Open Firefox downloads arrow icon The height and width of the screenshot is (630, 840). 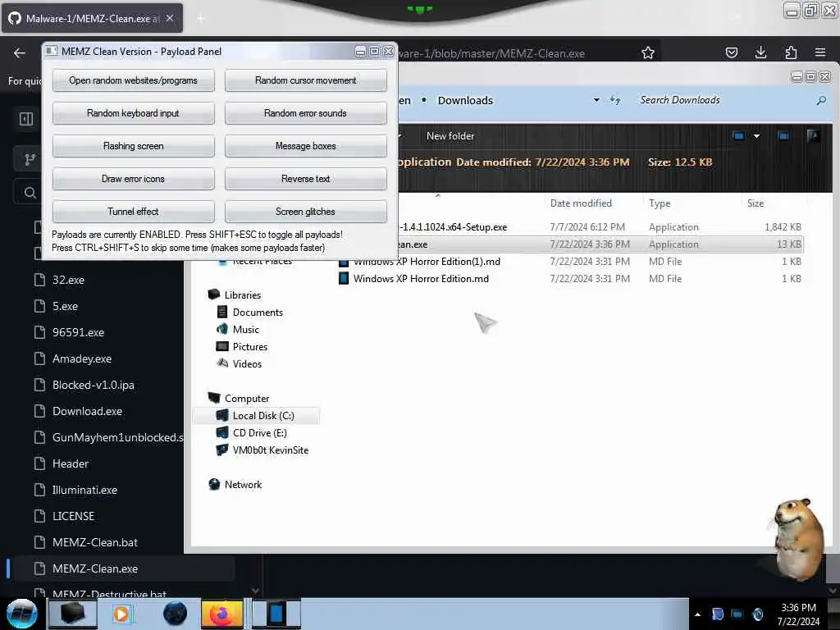tap(760, 52)
